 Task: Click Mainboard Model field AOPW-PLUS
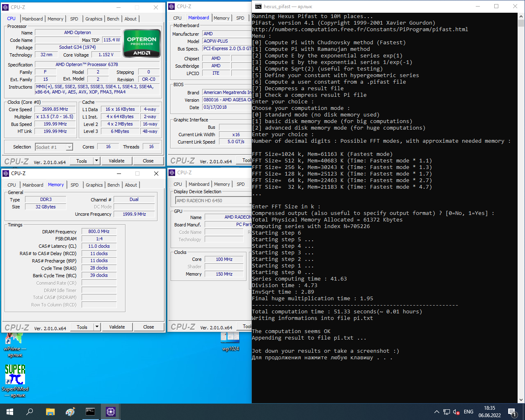(227, 41)
